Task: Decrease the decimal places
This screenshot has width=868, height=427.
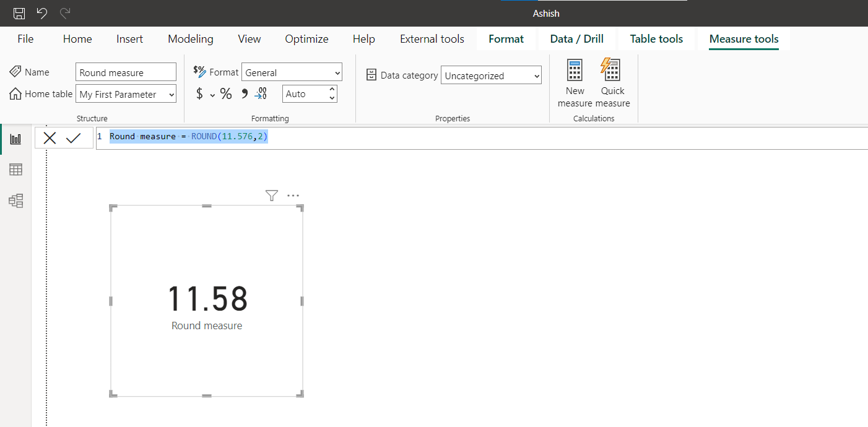Action: tap(261, 93)
